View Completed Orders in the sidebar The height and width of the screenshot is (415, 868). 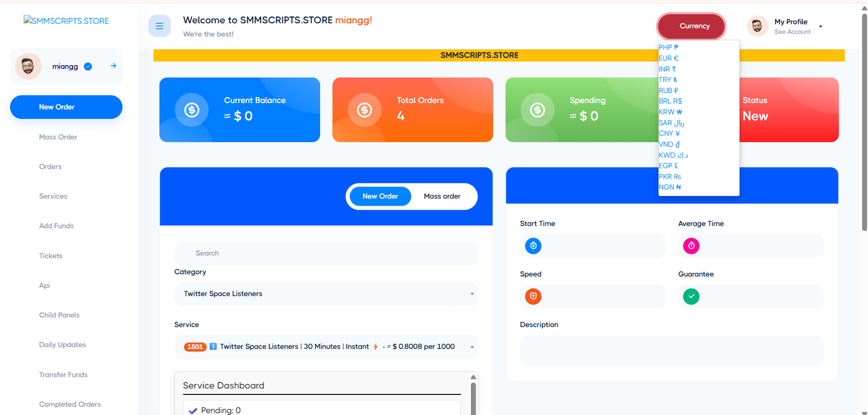pos(70,405)
